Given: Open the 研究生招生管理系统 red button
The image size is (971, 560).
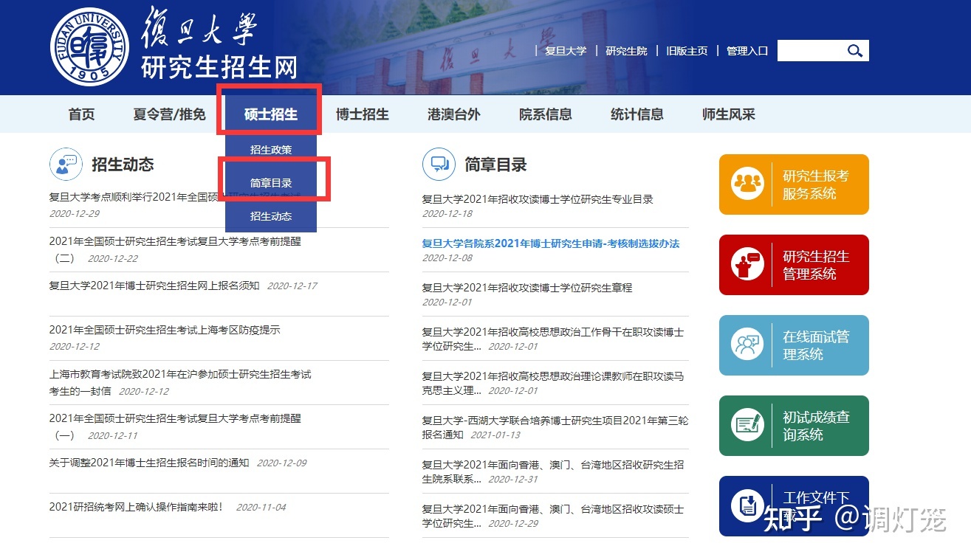Looking at the screenshot, I should 794,265.
